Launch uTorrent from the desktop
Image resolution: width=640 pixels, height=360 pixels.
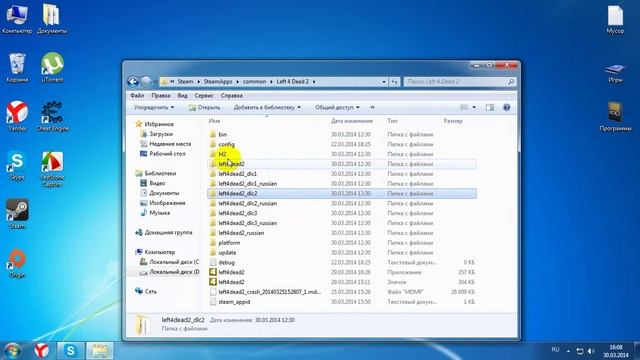[52, 68]
